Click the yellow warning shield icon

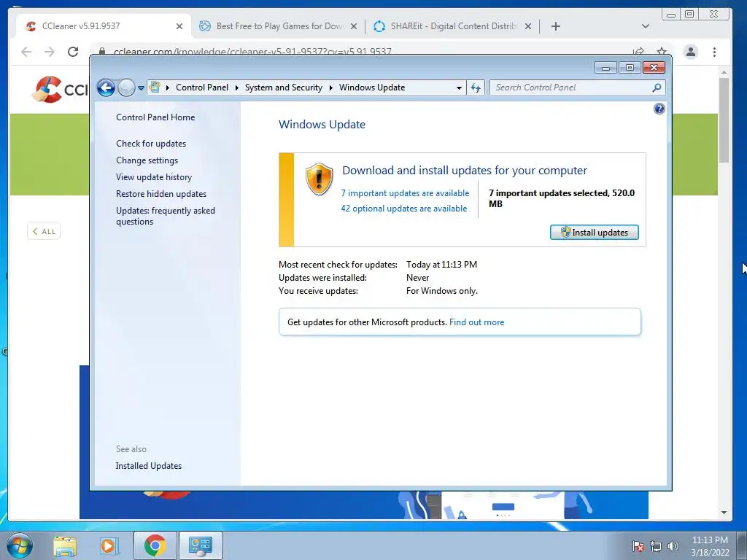pyautogui.click(x=319, y=179)
